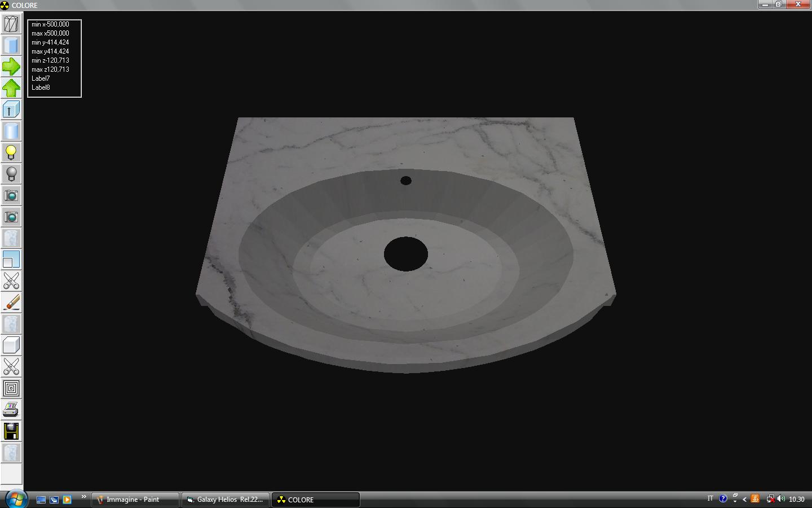
Task: Click the faded marble icon below floppy disk
Action: 11,453
